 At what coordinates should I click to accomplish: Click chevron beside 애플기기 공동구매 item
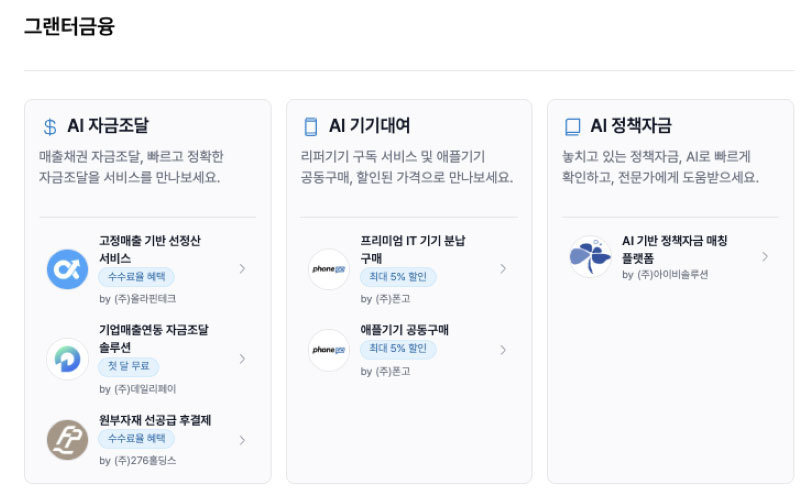(503, 350)
